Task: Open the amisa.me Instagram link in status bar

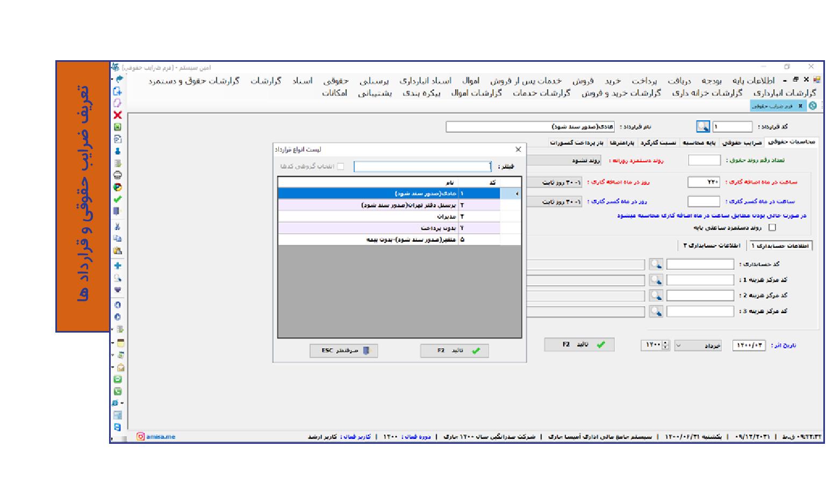Action: 156,437
